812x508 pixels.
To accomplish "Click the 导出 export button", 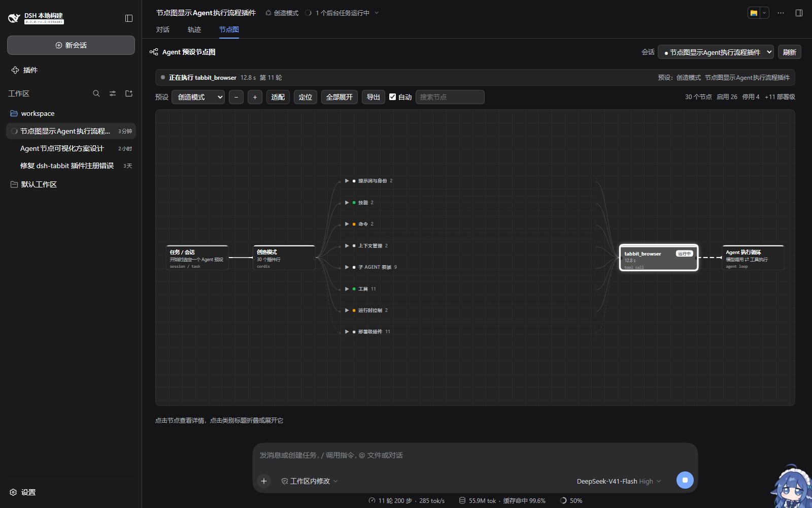I will 374,97.
